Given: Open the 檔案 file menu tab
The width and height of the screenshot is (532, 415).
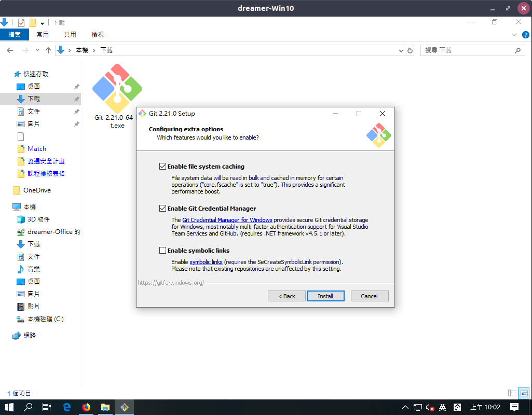Looking at the screenshot, I should (15, 35).
